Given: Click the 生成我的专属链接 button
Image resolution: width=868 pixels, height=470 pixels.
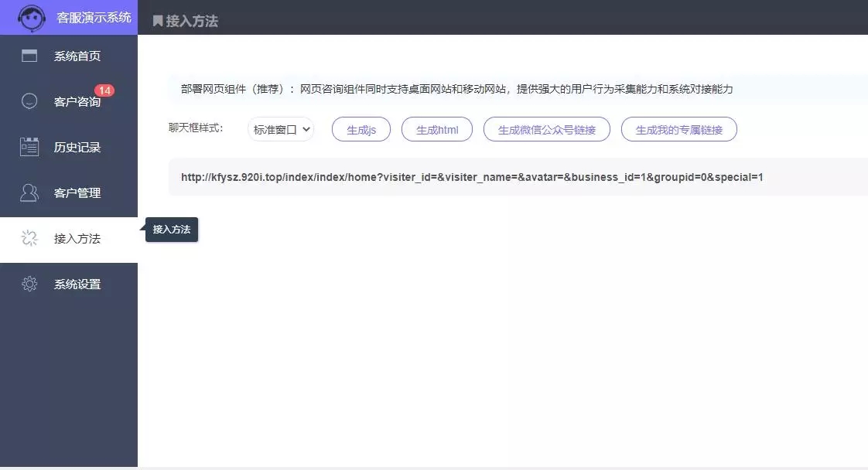Looking at the screenshot, I should click(678, 130).
